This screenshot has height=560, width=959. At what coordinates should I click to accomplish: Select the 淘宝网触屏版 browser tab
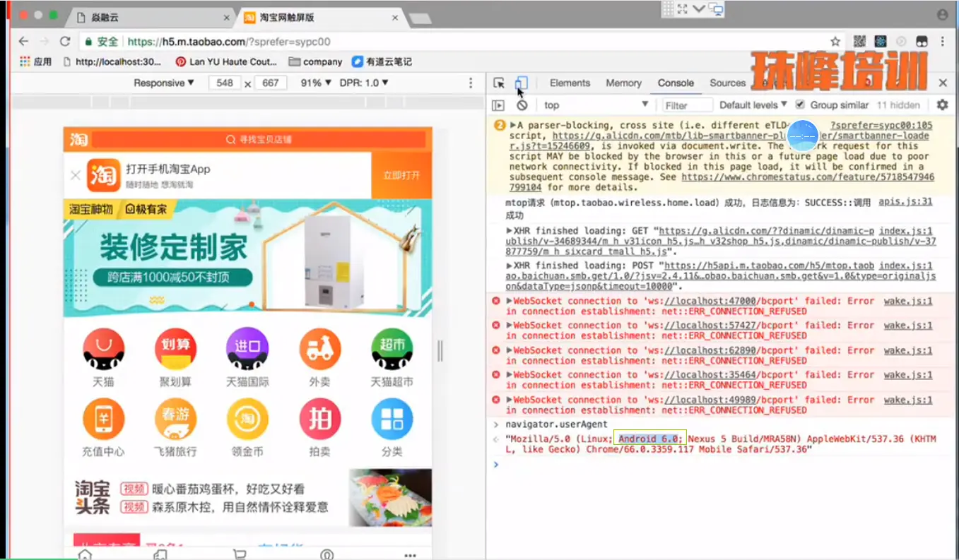coord(322,18)
